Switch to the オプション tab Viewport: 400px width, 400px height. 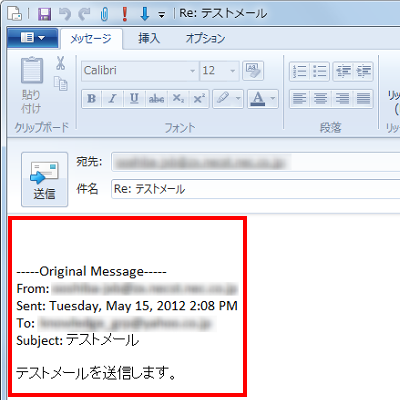point(205,38)
